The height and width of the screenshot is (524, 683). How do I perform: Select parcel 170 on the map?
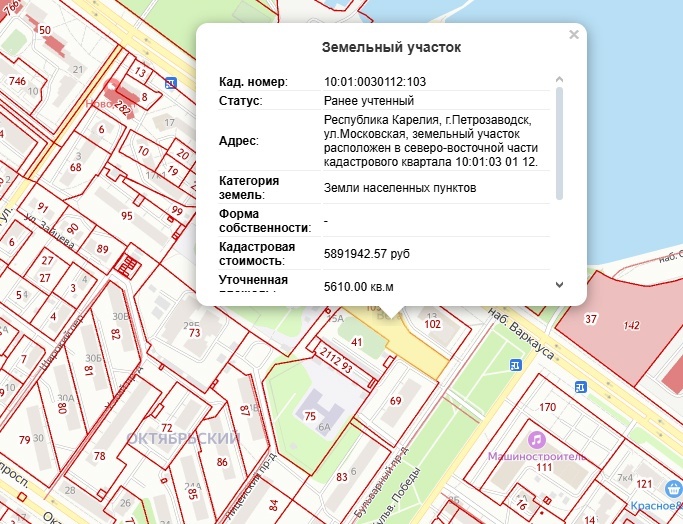pos(548,407)
